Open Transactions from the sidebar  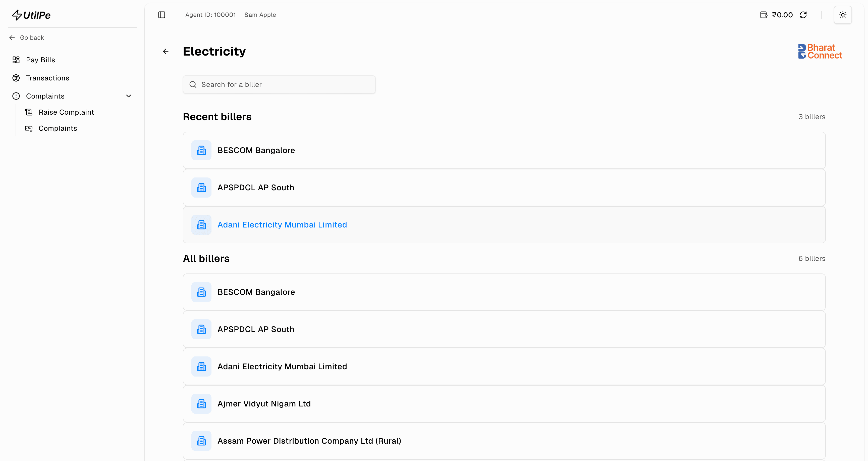[48, 78]
